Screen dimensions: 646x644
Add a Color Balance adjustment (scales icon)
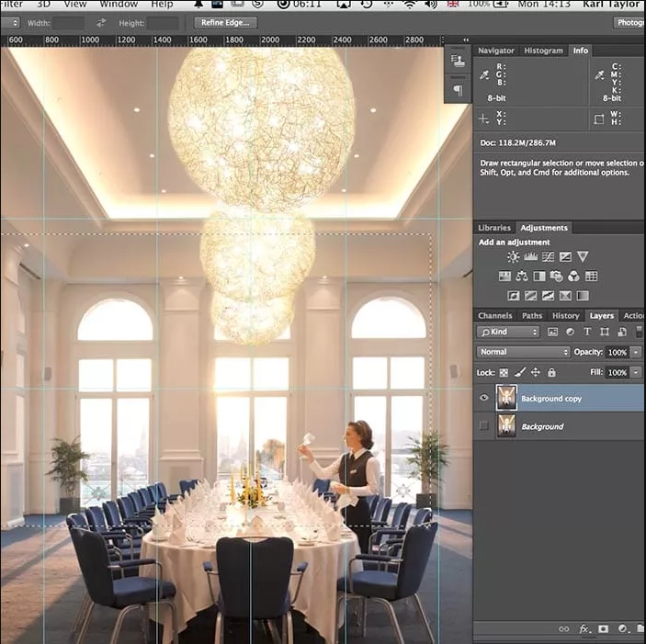pos(522,276)
